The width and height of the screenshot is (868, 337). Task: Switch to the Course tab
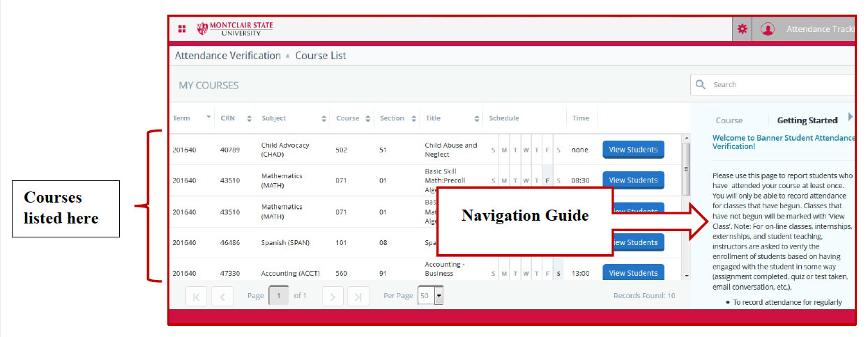[729, 120]
